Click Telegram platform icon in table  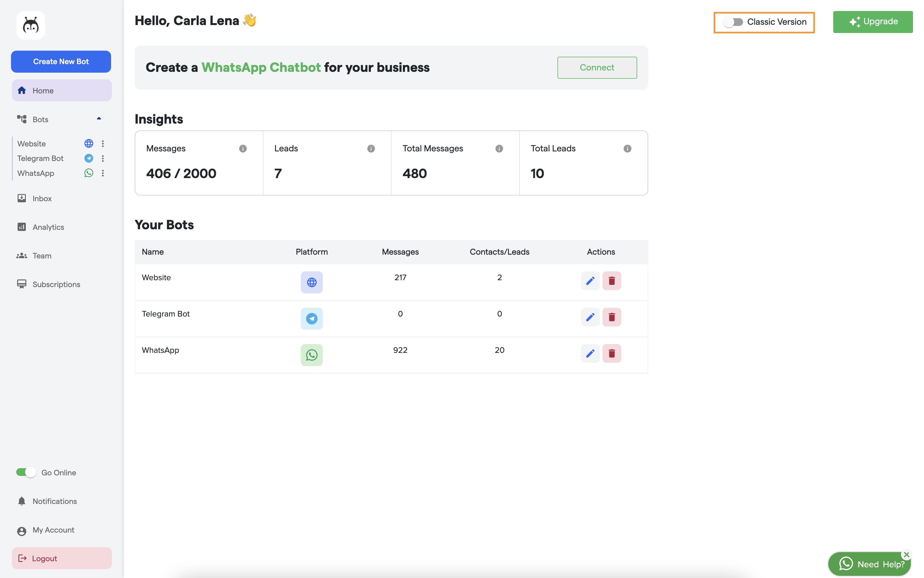click(312, 318)
